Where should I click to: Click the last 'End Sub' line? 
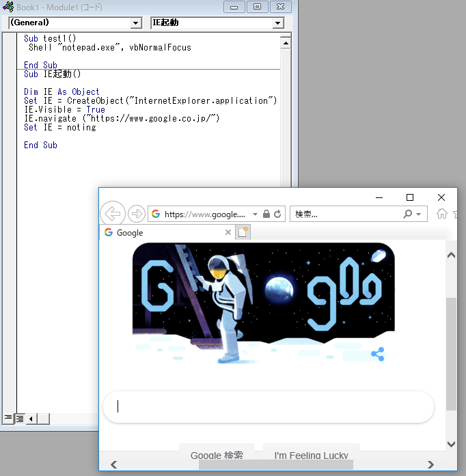tap(40, 145)
